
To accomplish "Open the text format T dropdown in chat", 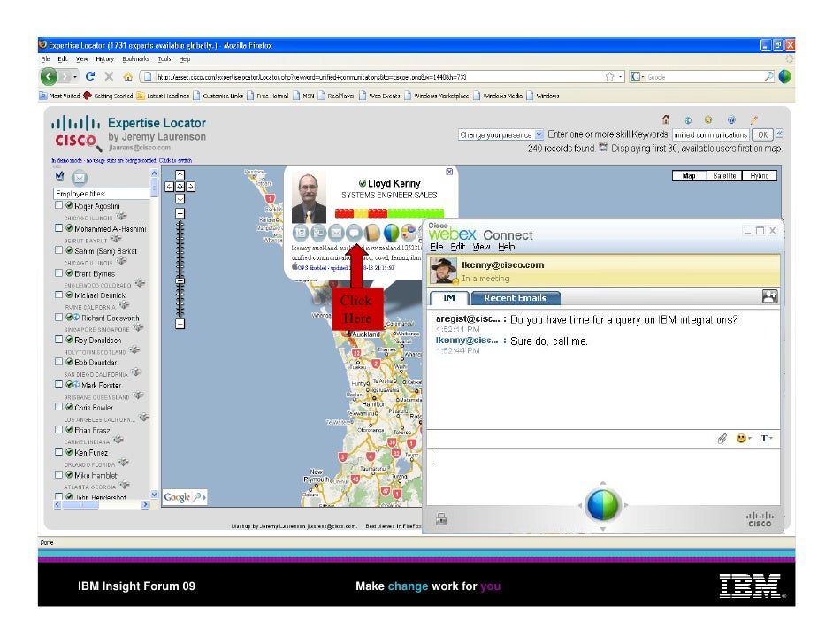I will pyautogui.click(x=767, y=439).
